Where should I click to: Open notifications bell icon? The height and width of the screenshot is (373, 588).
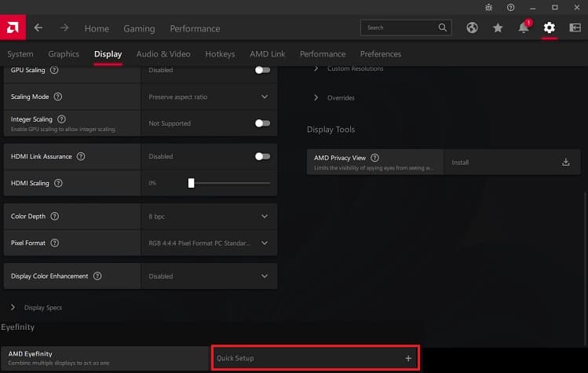(x=524, y=27)
